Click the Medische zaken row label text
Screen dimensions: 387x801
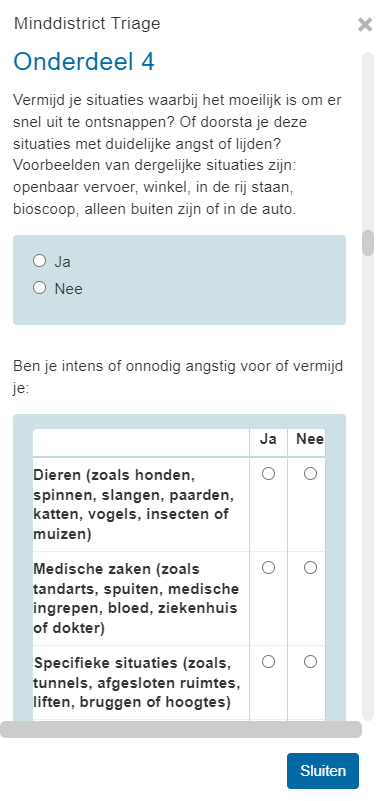pos(136,598)
